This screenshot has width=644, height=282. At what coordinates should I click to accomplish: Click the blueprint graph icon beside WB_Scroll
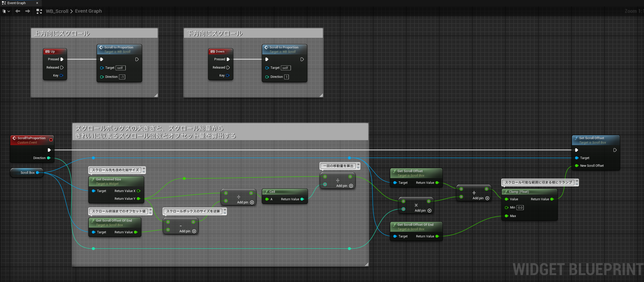[39, 11]
